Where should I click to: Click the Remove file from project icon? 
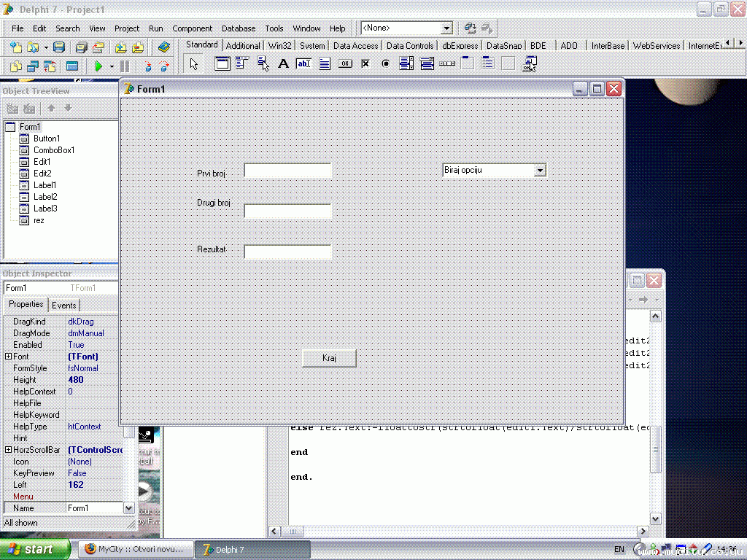coord(138,47)
